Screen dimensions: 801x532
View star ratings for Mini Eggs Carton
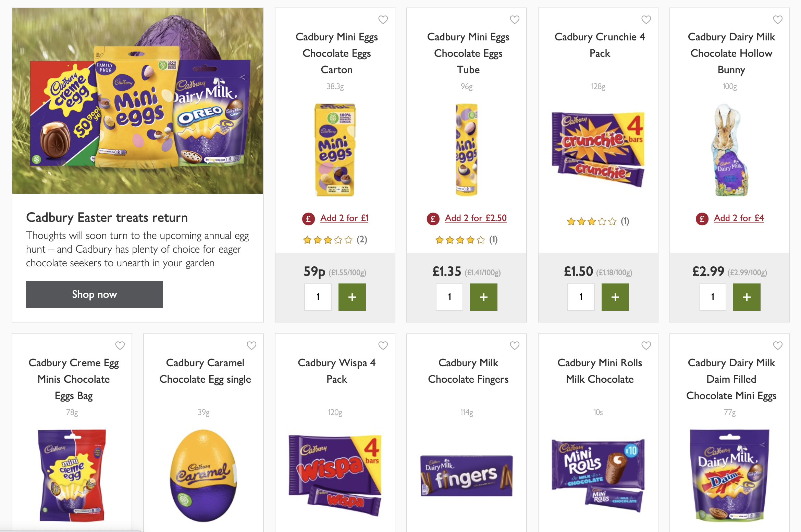click(x=328, y=240)
